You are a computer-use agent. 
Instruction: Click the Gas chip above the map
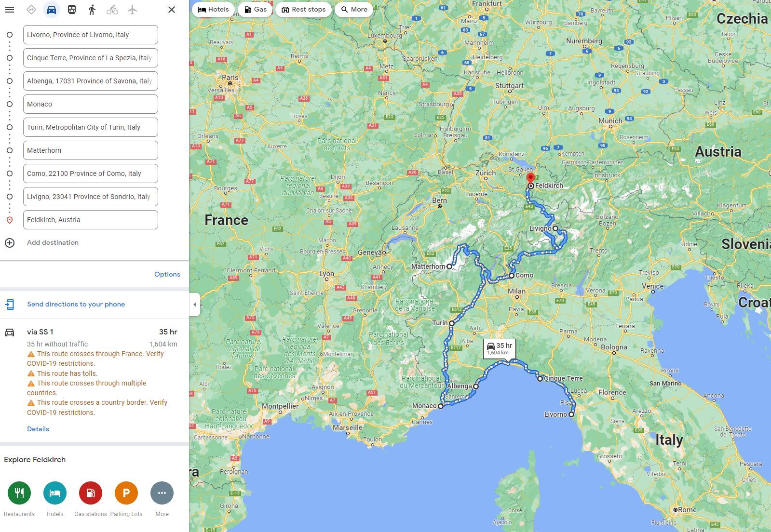click(255, 10)
